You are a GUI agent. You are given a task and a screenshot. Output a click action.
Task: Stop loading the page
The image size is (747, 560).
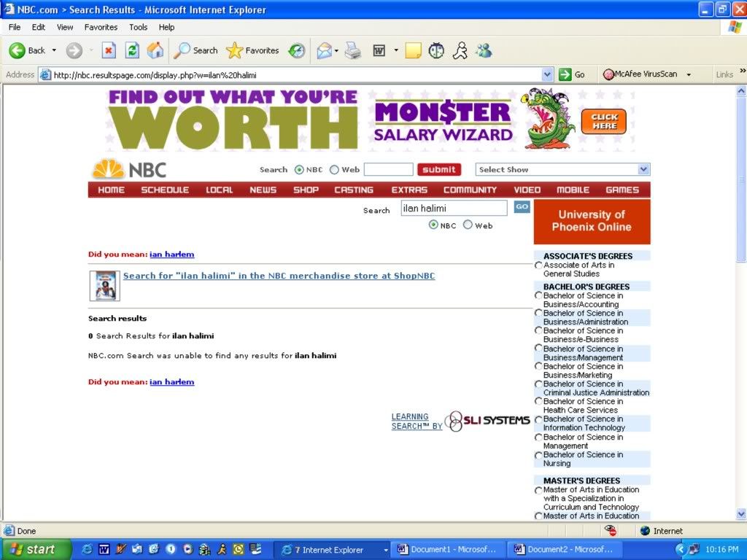point(109,50)
